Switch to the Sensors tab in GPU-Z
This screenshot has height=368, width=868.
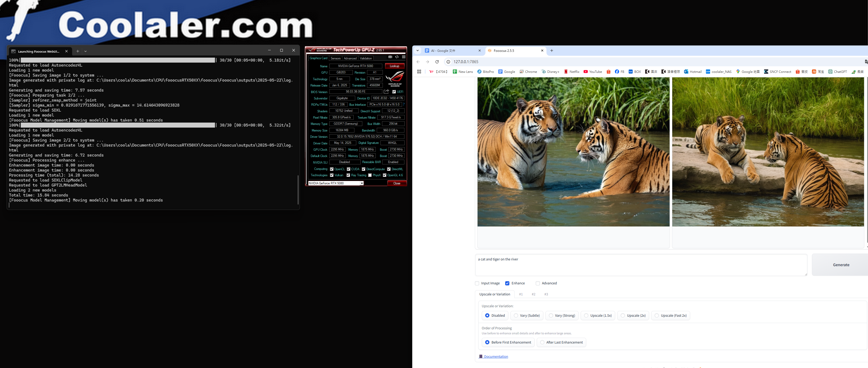coord(336,58)
